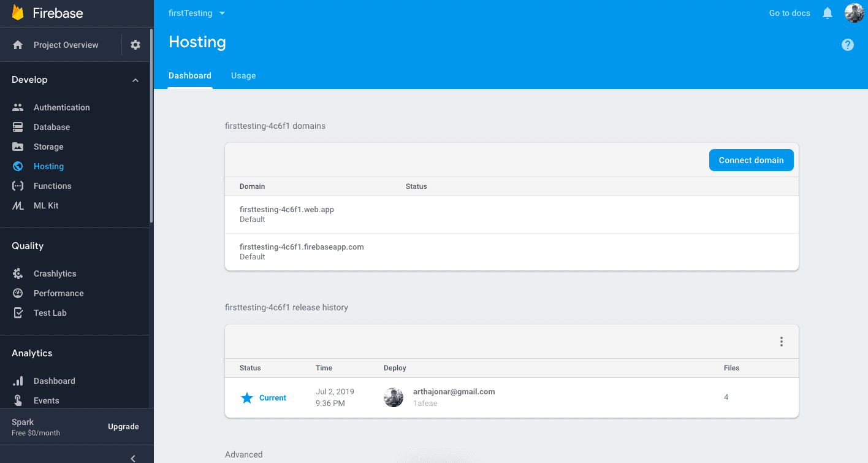868x463 pixels.
Task: Collapse the Develop section chevron
Action: [x=135, y=80]
